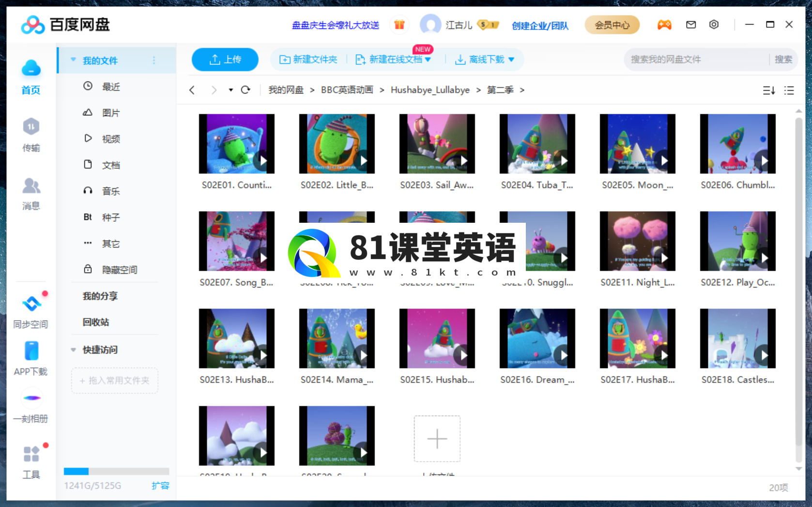
Task: Click the search my netdisk files field
Action: pyautogui.click(x=697, y=60)
